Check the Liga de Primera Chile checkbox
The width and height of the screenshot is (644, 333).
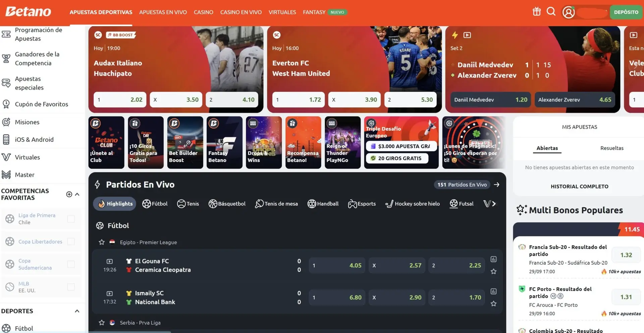point(71,219)
